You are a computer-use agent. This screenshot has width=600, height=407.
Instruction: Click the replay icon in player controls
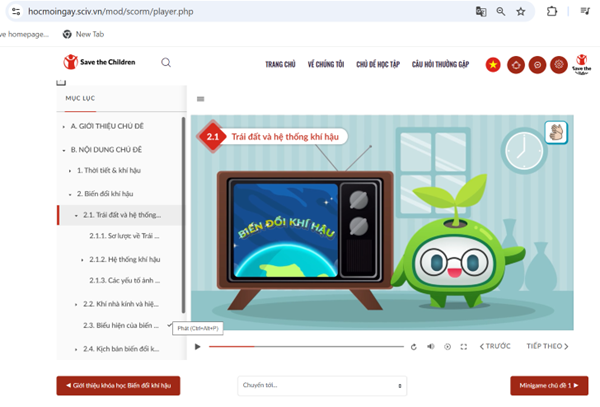point(414,347)
